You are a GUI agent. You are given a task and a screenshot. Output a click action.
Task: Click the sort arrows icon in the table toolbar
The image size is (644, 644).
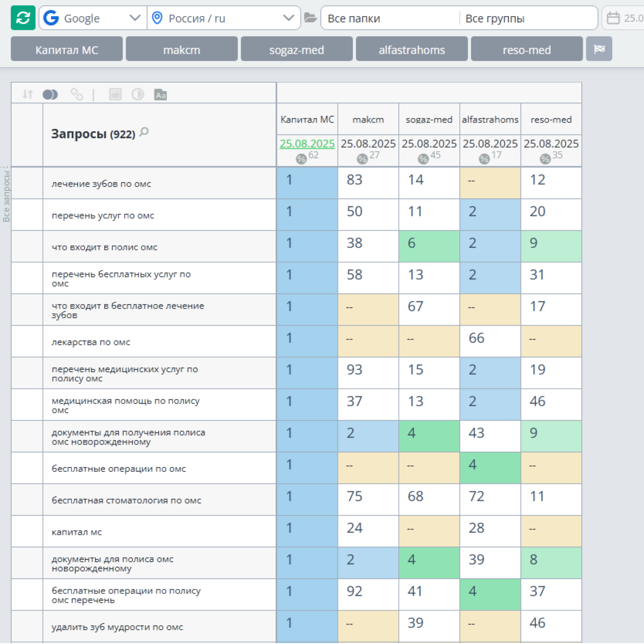[27, 94]
